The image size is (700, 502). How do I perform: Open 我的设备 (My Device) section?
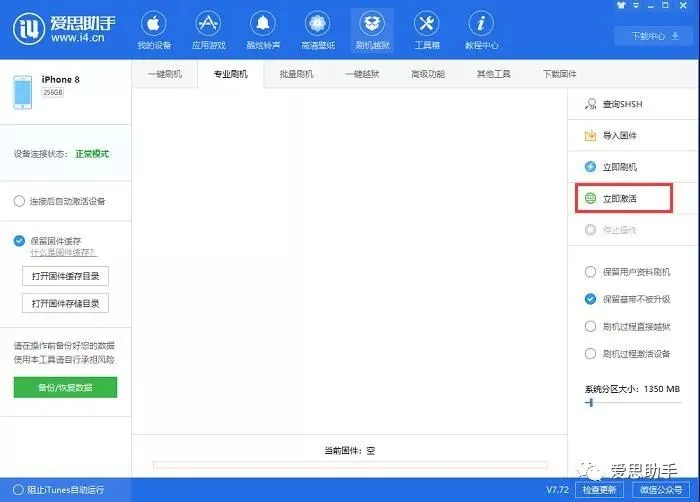(x=154, y=30)
